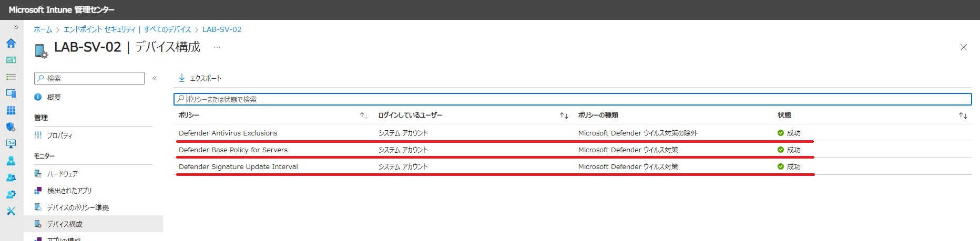Open 検出されたアプリ menu item

click(69, 191)
